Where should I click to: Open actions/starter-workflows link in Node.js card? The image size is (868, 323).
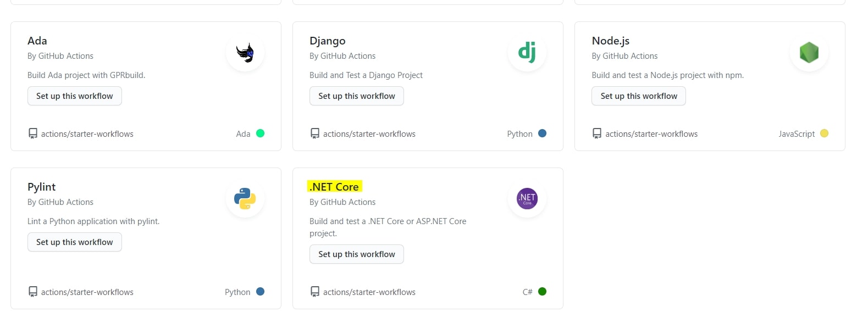pos(651,134)
